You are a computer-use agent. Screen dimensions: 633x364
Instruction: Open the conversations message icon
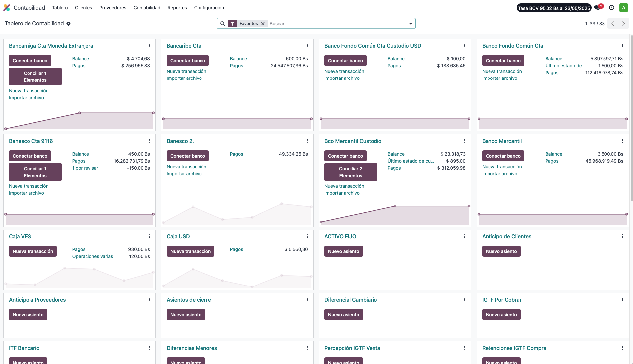coord(598,8)
